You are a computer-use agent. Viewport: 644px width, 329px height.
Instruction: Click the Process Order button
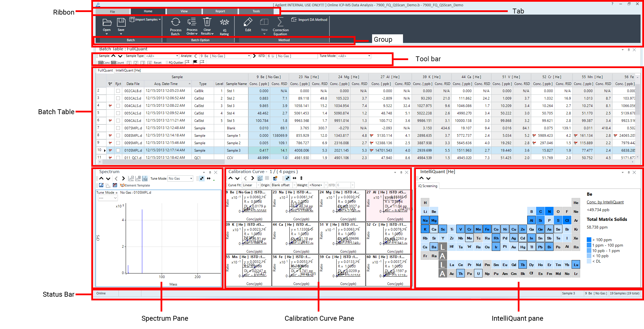(x=192, y=26)
